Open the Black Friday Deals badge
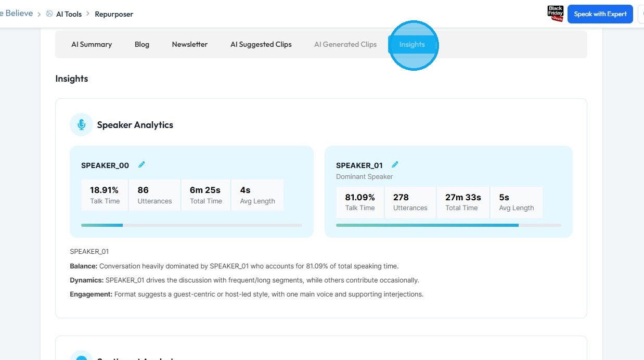Screen dimensions: 644x360 556,14
